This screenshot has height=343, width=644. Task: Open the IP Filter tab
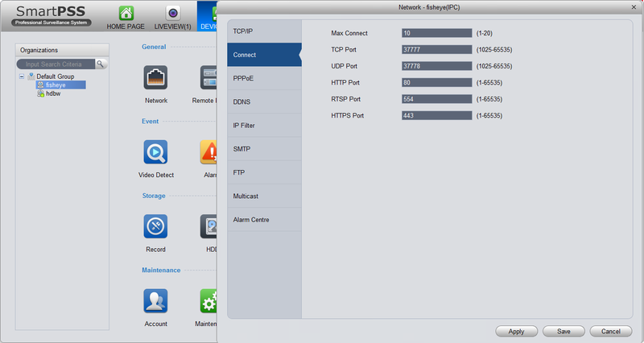coord(265,126)
